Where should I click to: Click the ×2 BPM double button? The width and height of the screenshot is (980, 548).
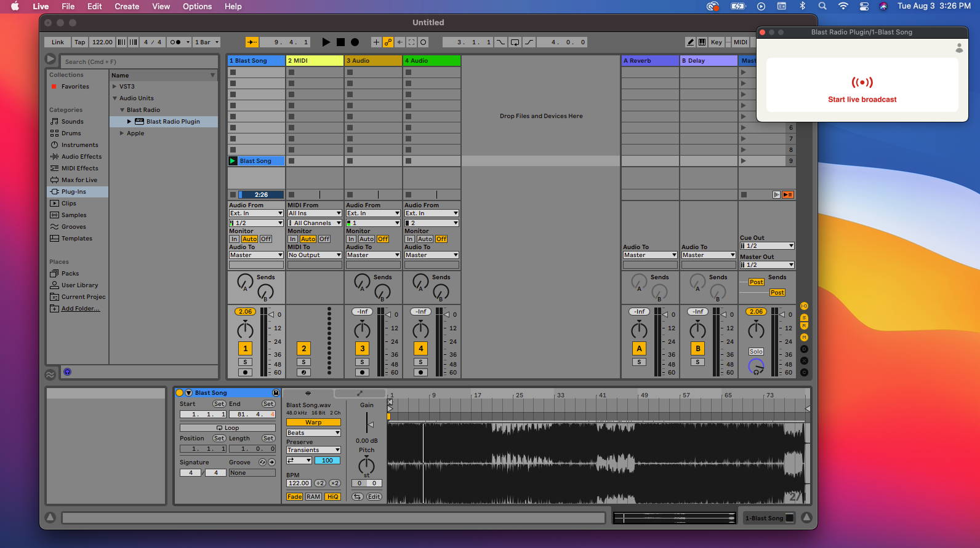(334, 483)
